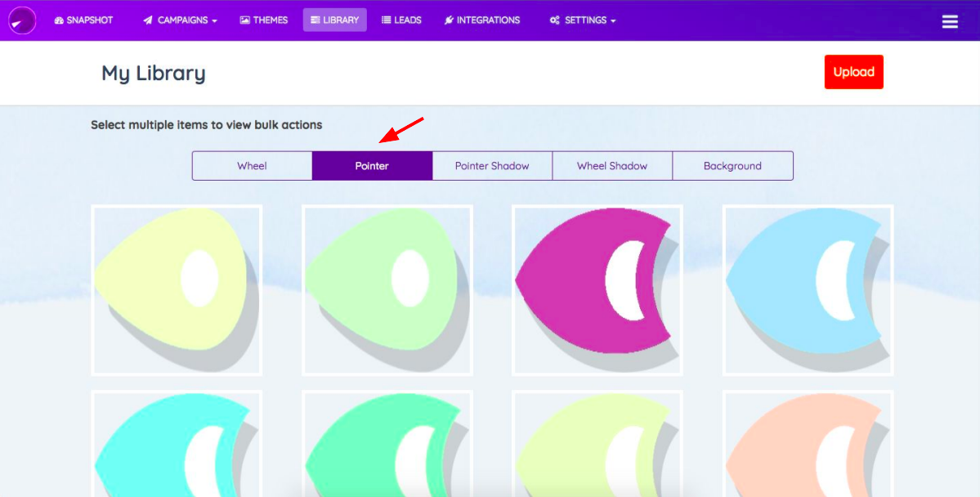Open the Leads page
980x497 pixels.
(401, 20)
